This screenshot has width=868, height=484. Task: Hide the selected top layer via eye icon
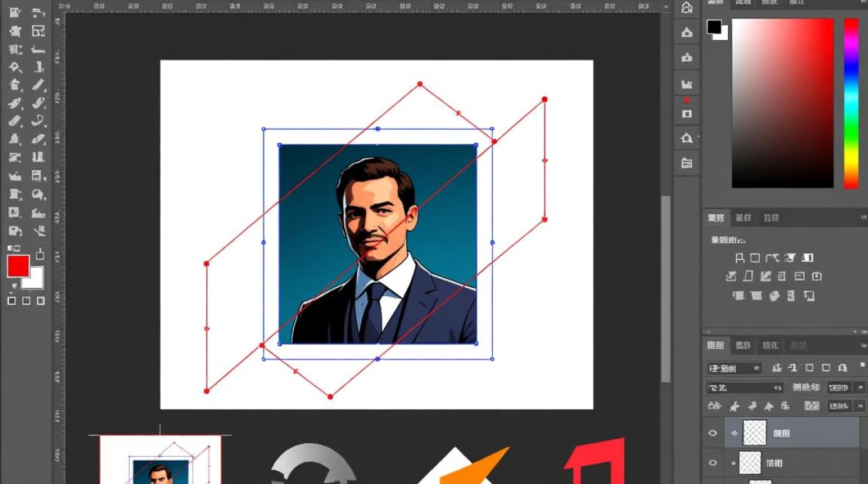(713, 433)
